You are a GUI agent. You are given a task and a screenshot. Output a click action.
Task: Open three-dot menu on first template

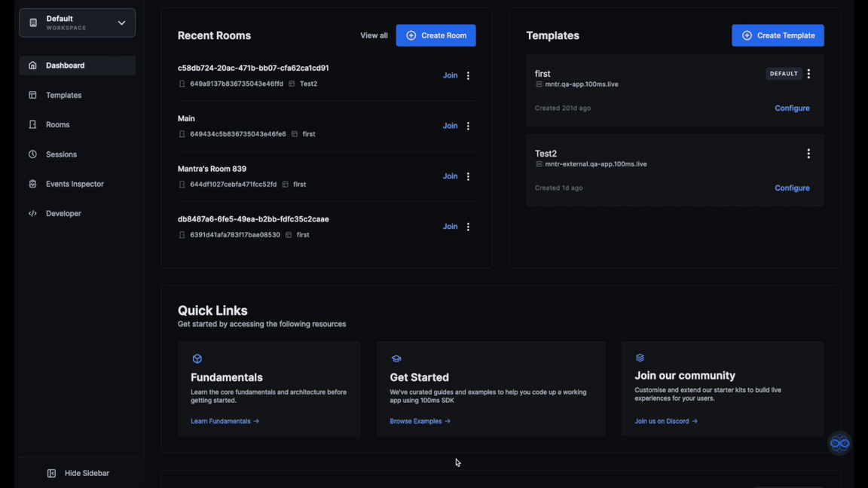click(808, 74)
